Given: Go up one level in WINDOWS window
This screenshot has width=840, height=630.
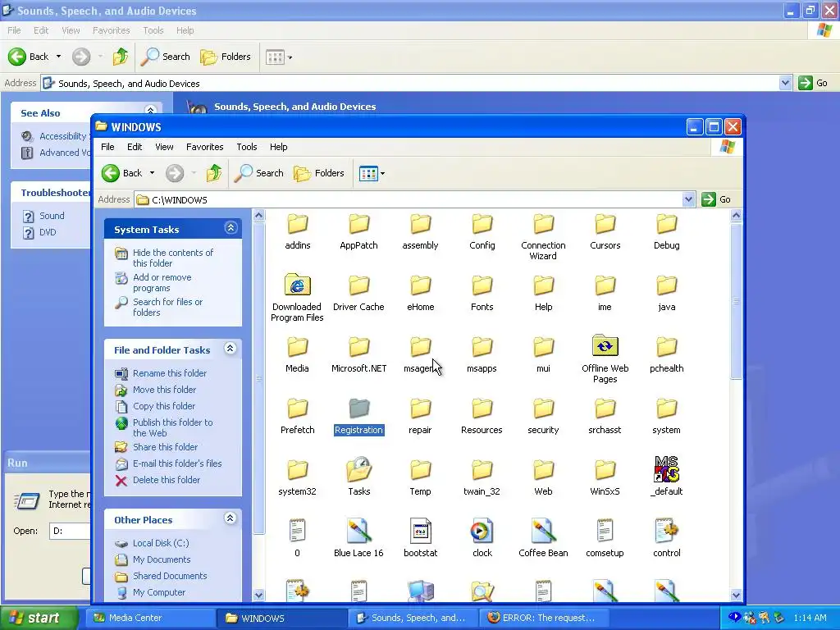Looking at the screenshot, I should coord(214,173).
